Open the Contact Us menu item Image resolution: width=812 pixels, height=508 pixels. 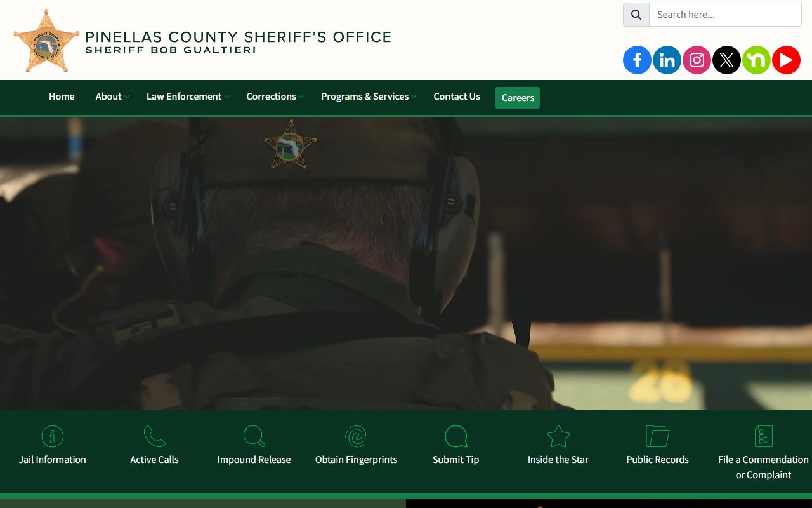[x=457, y=97]
